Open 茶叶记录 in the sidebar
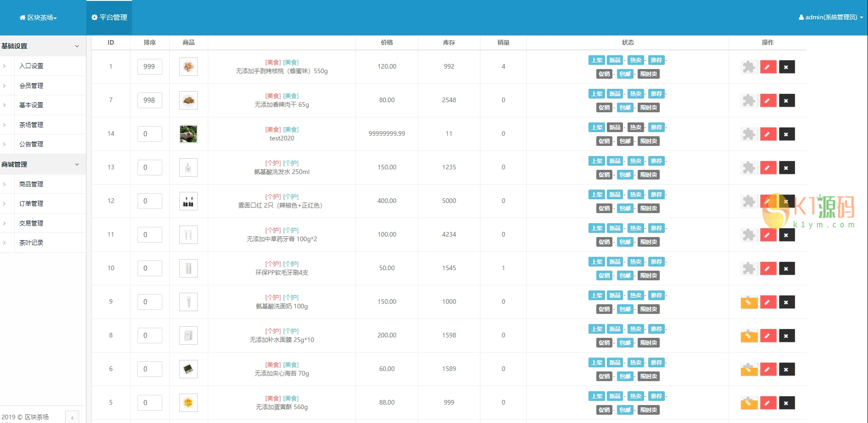The width and height of the screenshot is (868, 423). coord(31,243)
